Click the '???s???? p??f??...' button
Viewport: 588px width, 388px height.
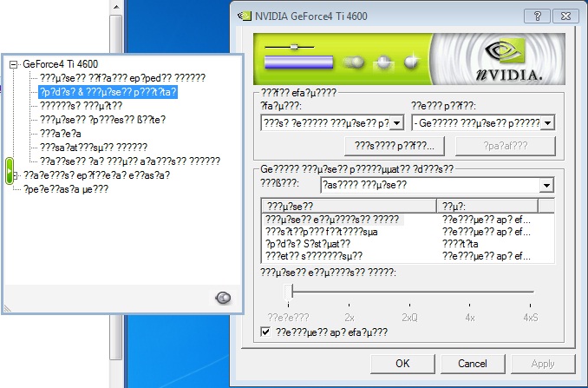click(394, 146)
